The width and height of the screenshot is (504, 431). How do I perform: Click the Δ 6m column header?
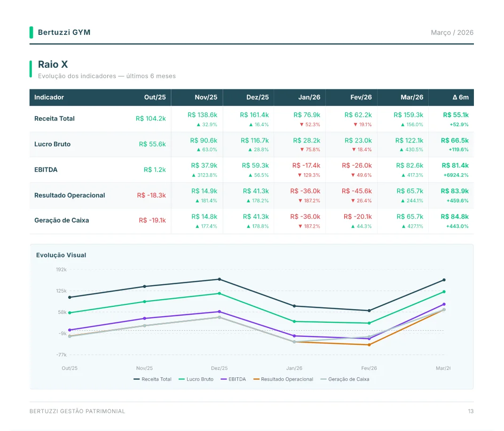click(461, 97)
